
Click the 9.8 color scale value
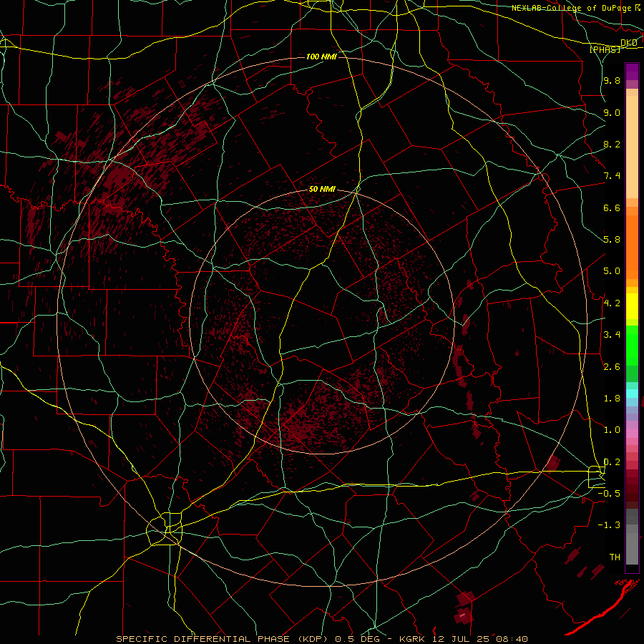[x=612, y=80]
